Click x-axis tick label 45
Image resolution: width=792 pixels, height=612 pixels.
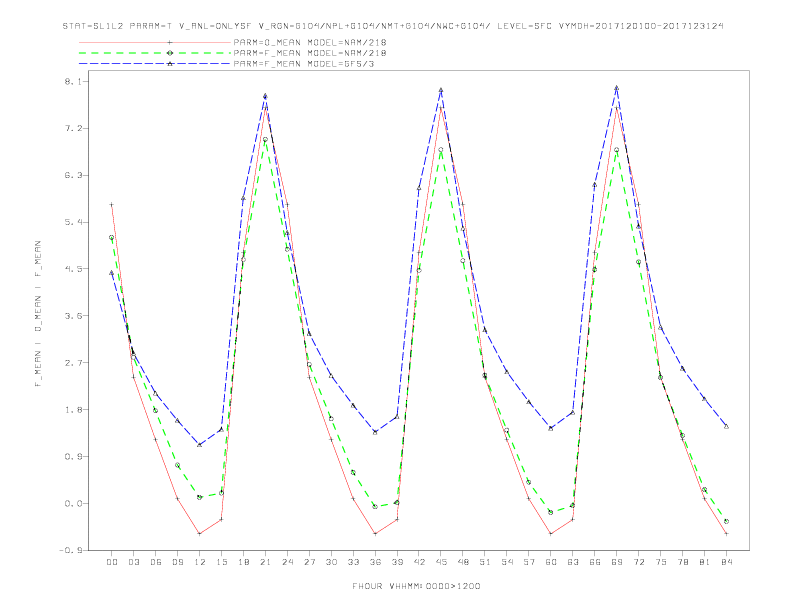[441, 562]
